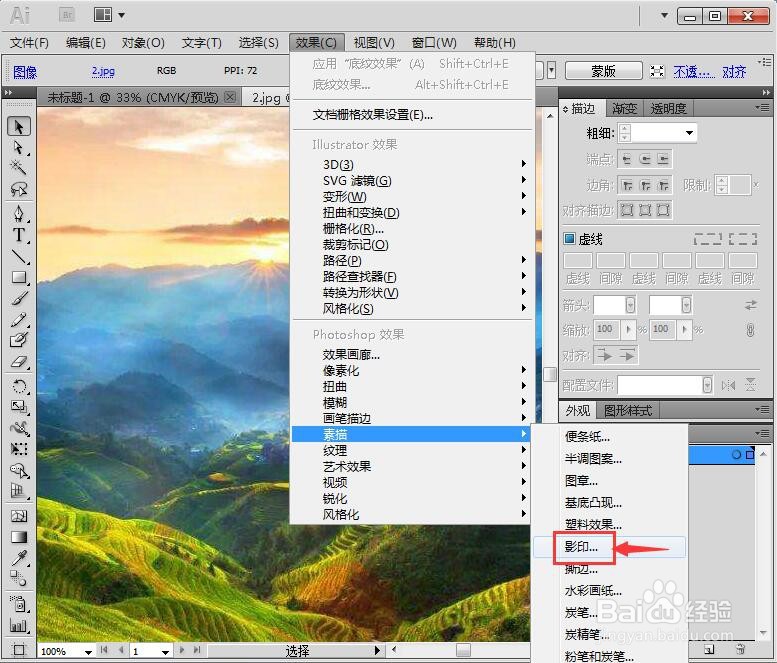Open the artboard number dropdown
The height and width of the screenshot is (663, 777).
166,652
